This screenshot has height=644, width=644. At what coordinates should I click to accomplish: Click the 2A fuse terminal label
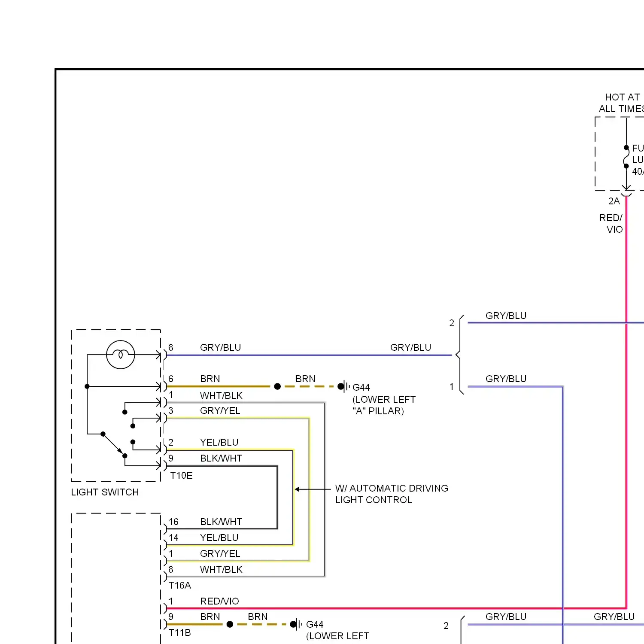[x=614, y=201]
